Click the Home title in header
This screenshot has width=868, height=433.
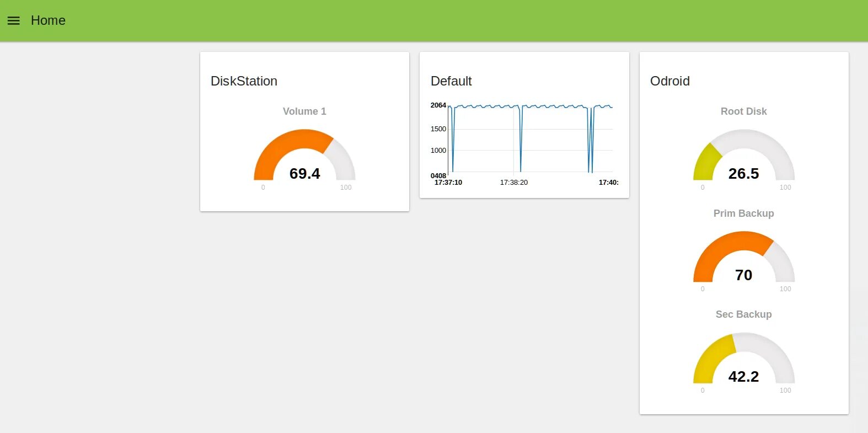point(48,20)
